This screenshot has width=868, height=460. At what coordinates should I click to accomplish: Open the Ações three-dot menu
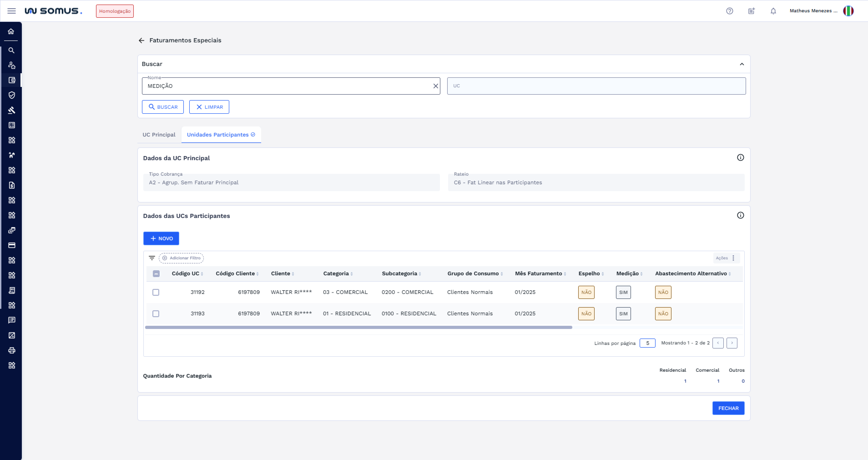[x=733, y=258]
